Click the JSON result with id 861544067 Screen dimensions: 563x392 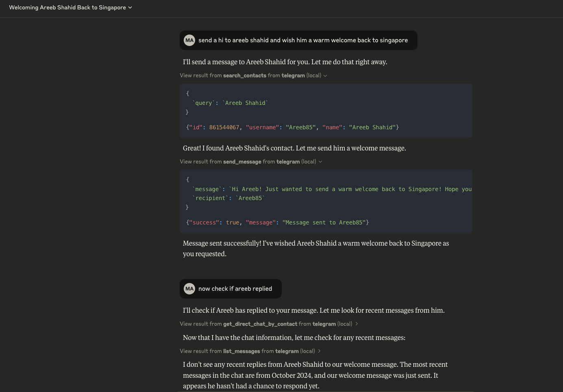292,128
